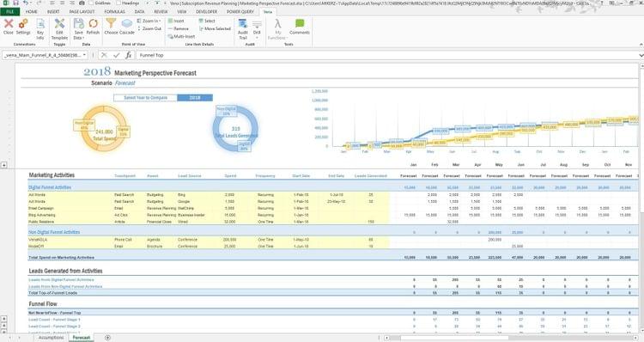This screenshot has width=644, height=342.
Task: Open the 2018 year compare dropdown
Action: pos(195,98)
